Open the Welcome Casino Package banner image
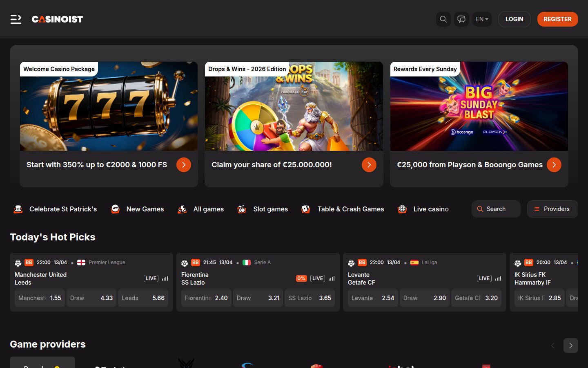588x368 pixels. (x=109, y=106)
